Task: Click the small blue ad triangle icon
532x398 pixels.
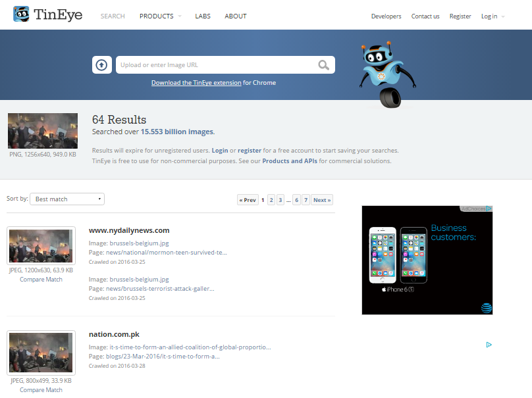Action: [489, 344]
